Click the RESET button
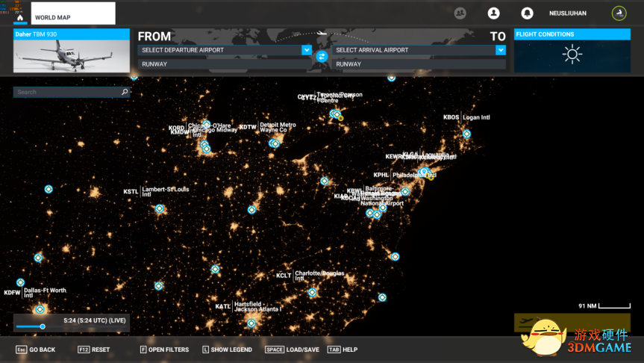 tap(93, 350)
